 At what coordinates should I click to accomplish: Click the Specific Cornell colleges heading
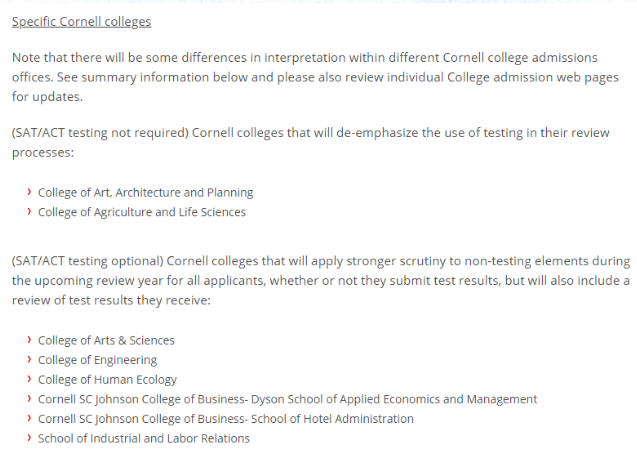(81, 22)
